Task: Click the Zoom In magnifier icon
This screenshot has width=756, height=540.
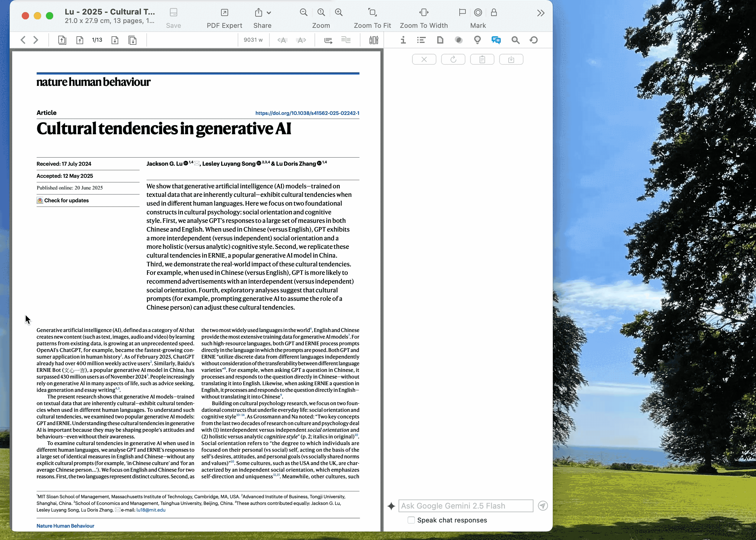Action: point(339,13)
